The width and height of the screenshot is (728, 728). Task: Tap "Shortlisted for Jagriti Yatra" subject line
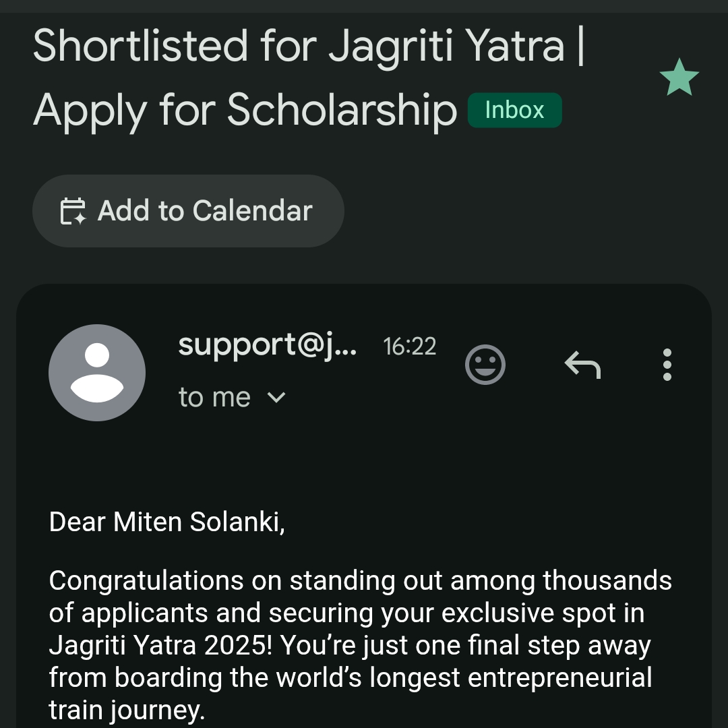coord(299,47)
